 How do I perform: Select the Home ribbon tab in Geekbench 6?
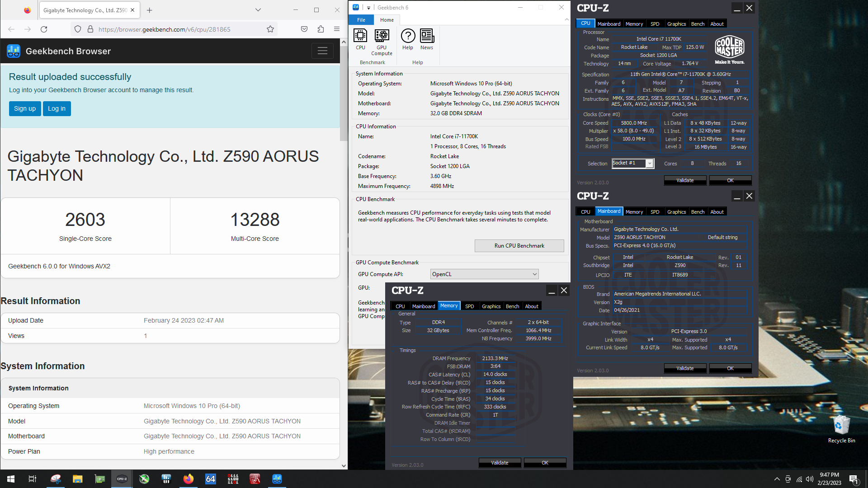[387, 20]
